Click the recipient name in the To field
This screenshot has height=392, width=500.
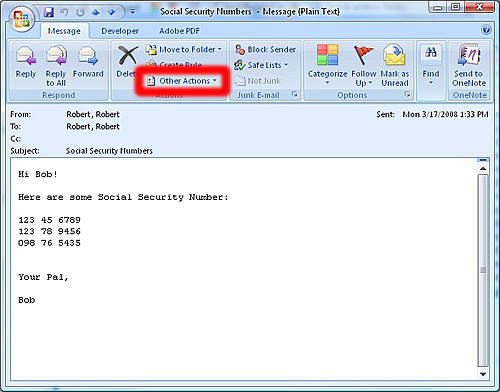[x=93, y=127]
